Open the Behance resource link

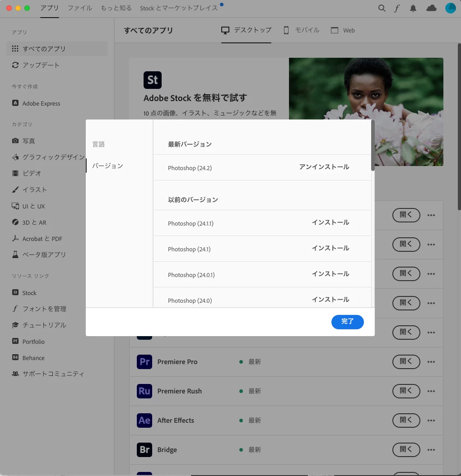(28, 358)
